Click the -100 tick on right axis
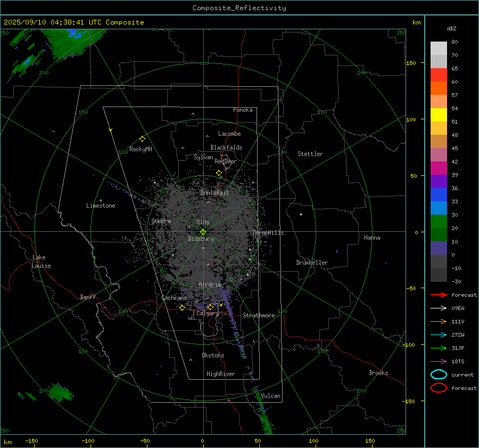The width and height of the screenshot is (479, 448). [x=408, y=345]
